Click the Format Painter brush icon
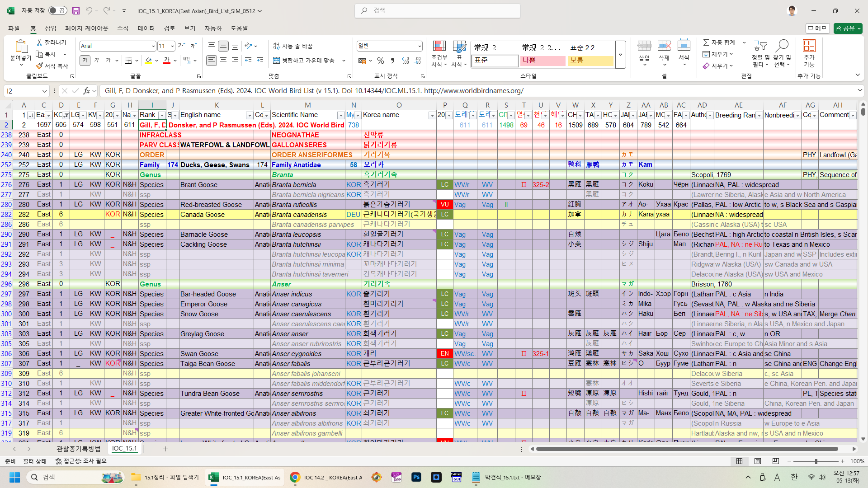The width and height of the screenshot is (868, 488). [x=40, y=66]
